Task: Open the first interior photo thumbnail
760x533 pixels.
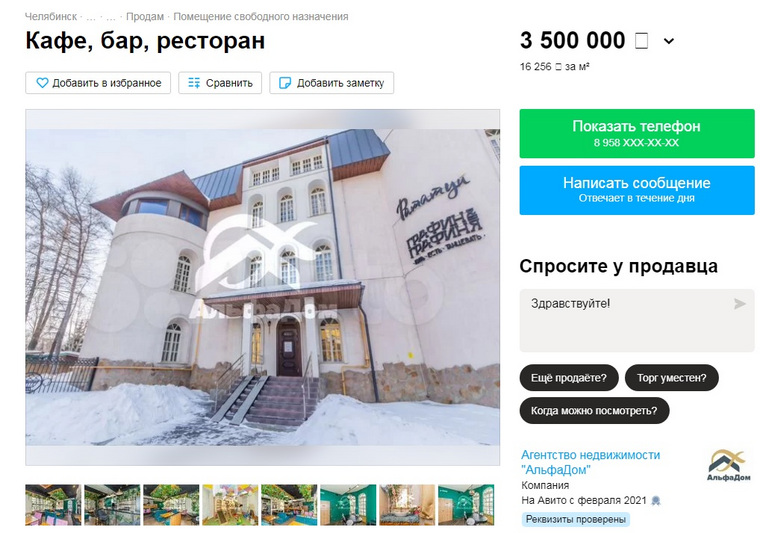Action: point(53,504)
